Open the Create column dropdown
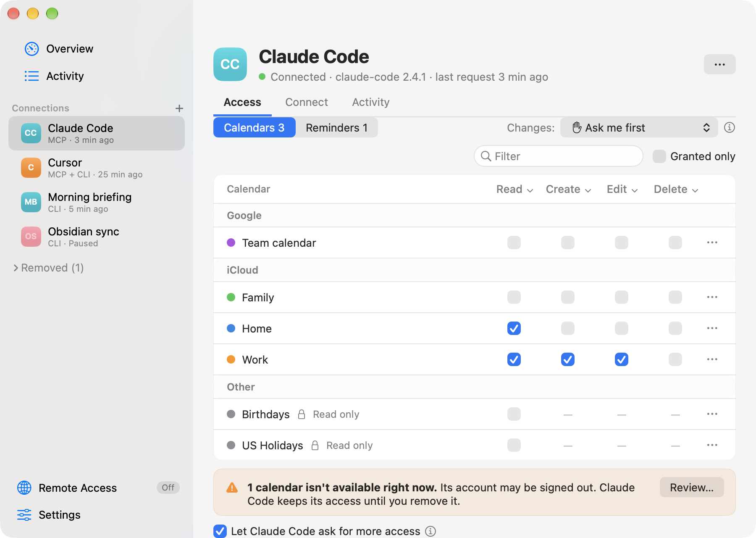The image size is (756, 538). click(569, 189)
